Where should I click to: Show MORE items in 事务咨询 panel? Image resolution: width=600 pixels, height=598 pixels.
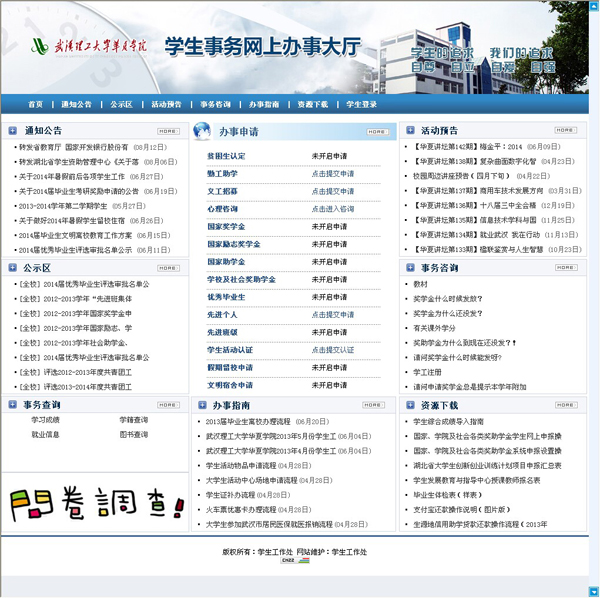click(x=565, y=268)
